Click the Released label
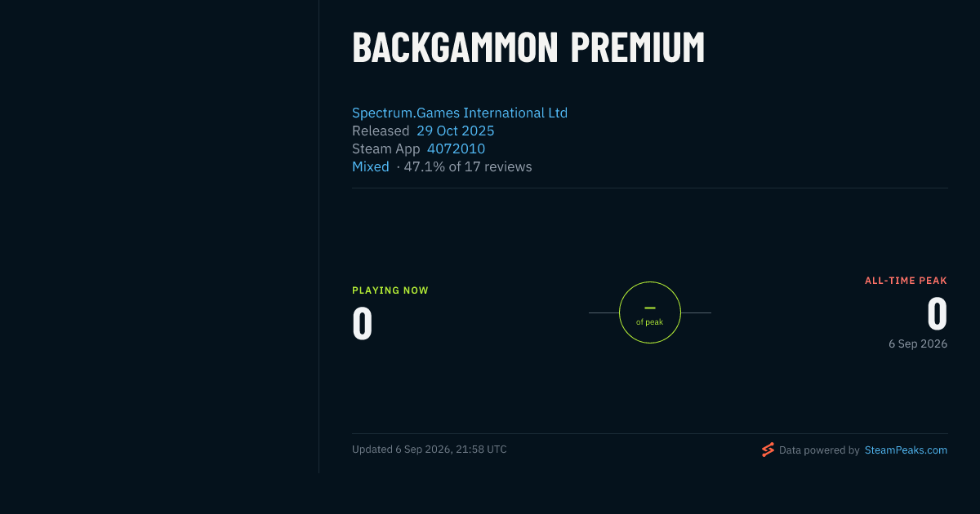This screenshot has height=514, width=980. click(x=381, y=131)
